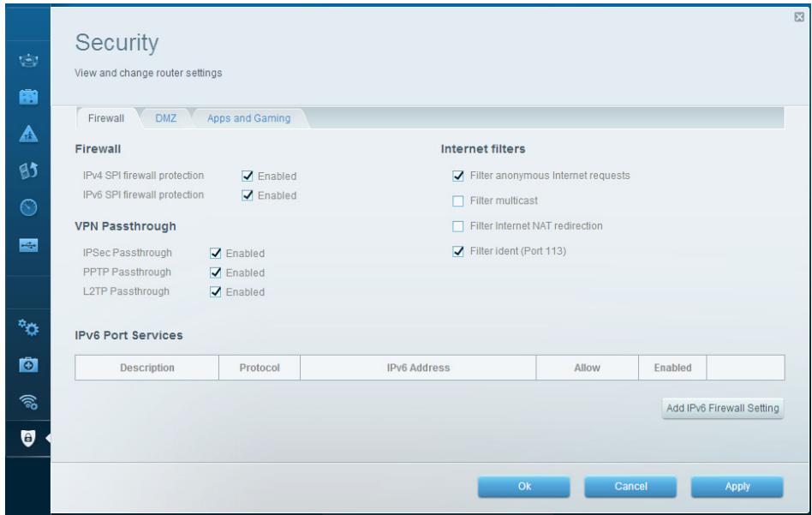Open Guest Access suitcase icon in sidebar
The width and height of the screenshot is (812, 515).
point(28,97)
